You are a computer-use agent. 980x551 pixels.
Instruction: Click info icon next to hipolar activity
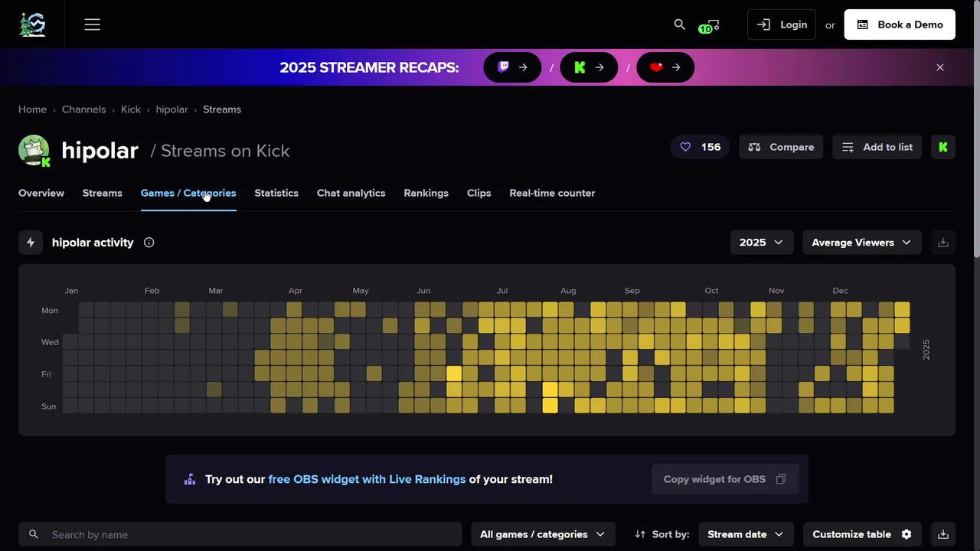click(149, 243)
